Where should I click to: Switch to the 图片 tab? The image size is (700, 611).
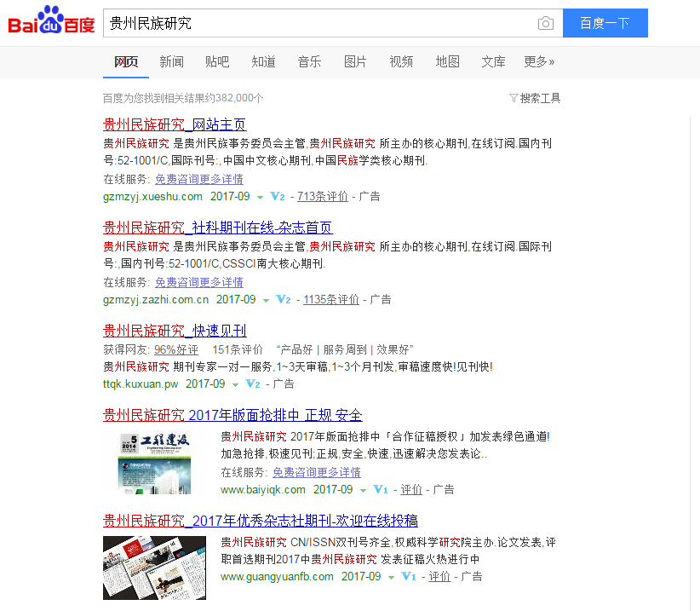355,61
